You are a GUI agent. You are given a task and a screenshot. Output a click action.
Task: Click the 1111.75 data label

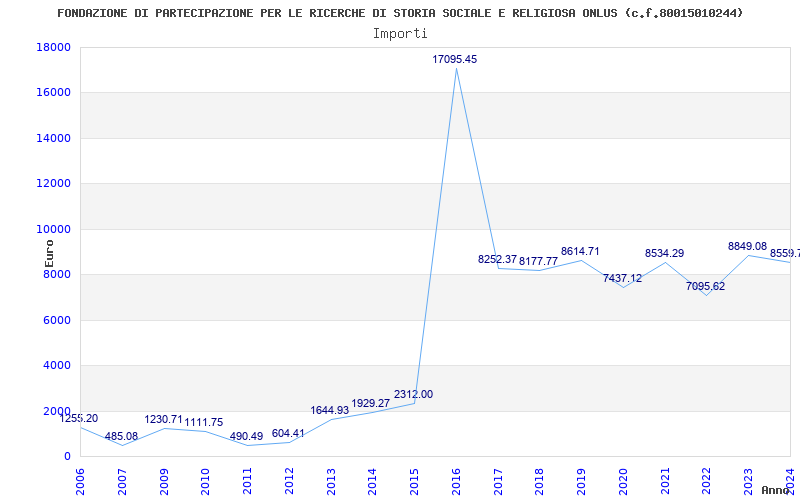(x=204, y=422)
